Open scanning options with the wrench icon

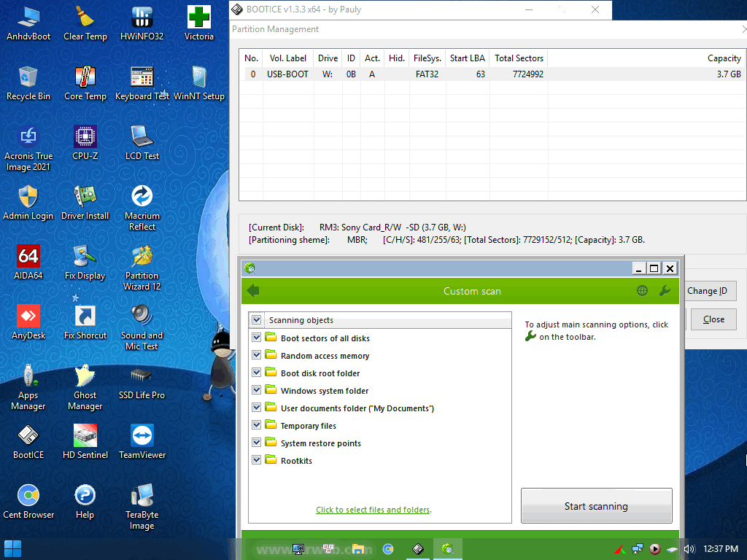(665, 290)
